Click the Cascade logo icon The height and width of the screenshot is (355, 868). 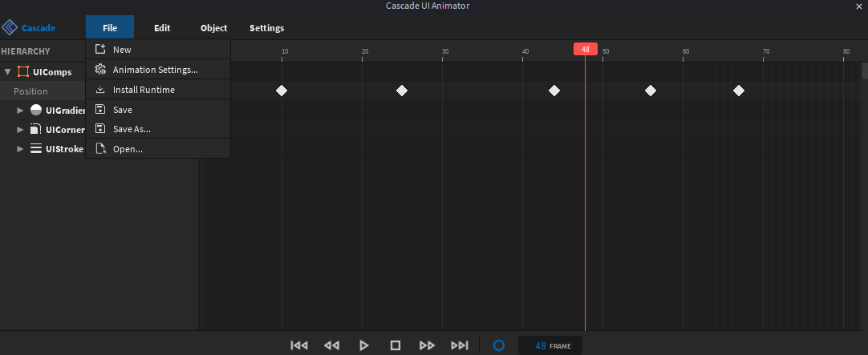click(10, 28)
